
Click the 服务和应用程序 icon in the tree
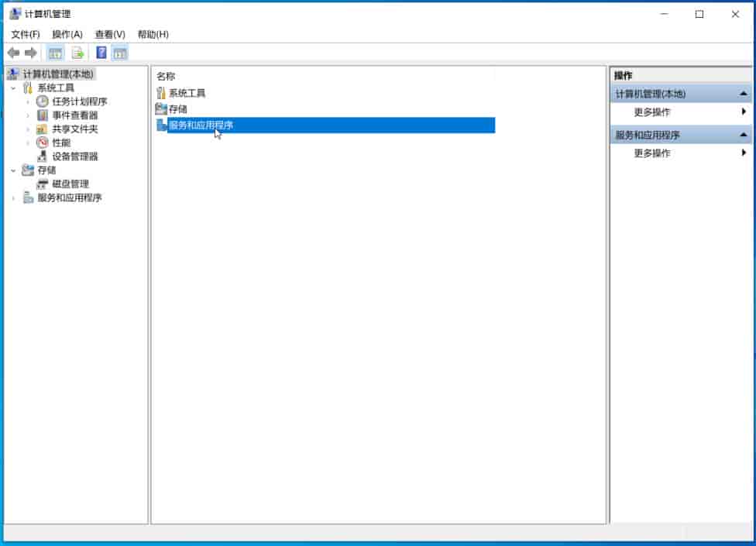click(x=28, y=197)
